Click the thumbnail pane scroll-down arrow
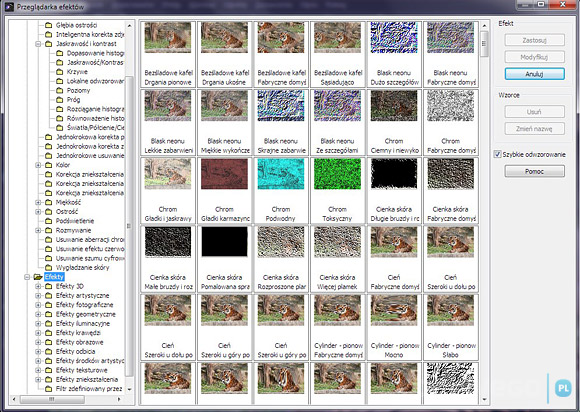 (x=484, y=399)
